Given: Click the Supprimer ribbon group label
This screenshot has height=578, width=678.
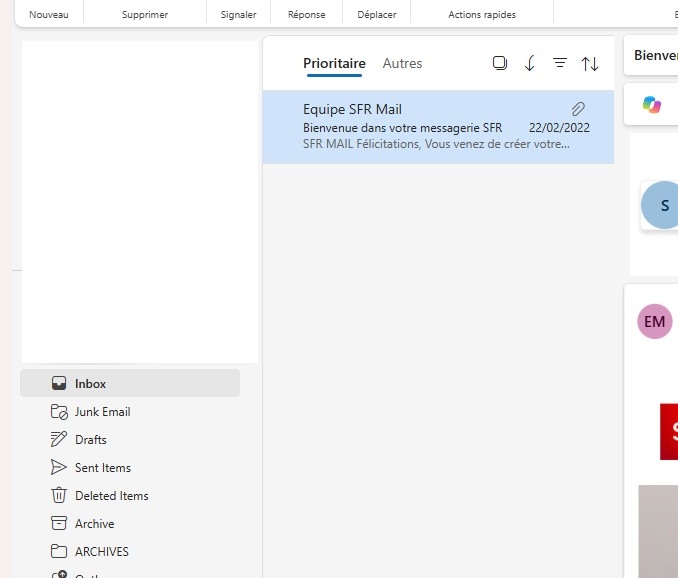Looking at the screenshot, I should click(145, 15).
